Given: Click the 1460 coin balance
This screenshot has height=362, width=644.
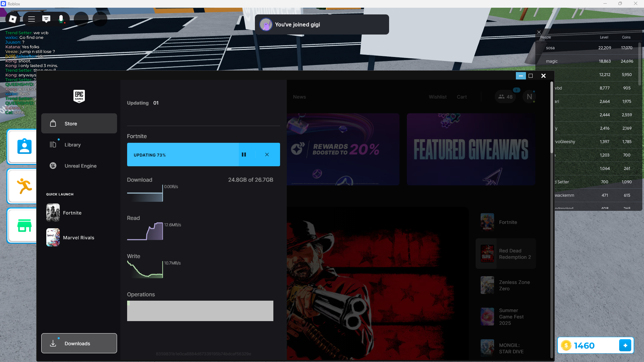Looking at the screenshot, I should click(x=584, y=346).
